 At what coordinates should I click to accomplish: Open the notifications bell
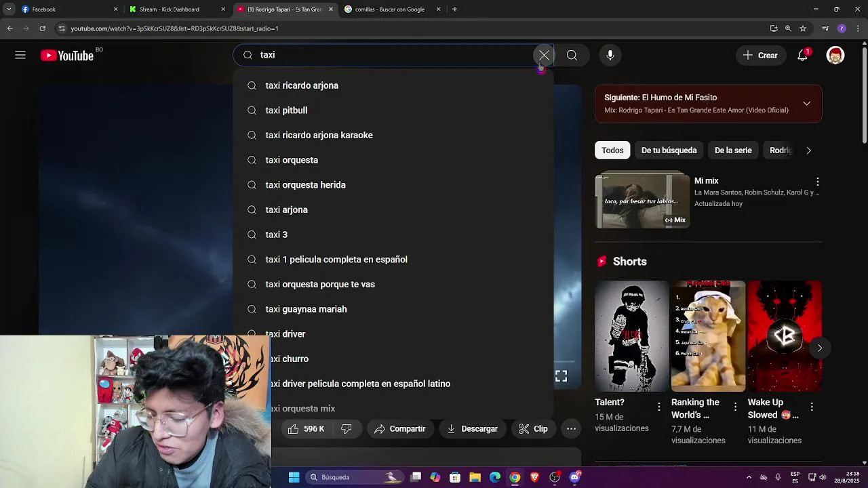coord(803,56)
